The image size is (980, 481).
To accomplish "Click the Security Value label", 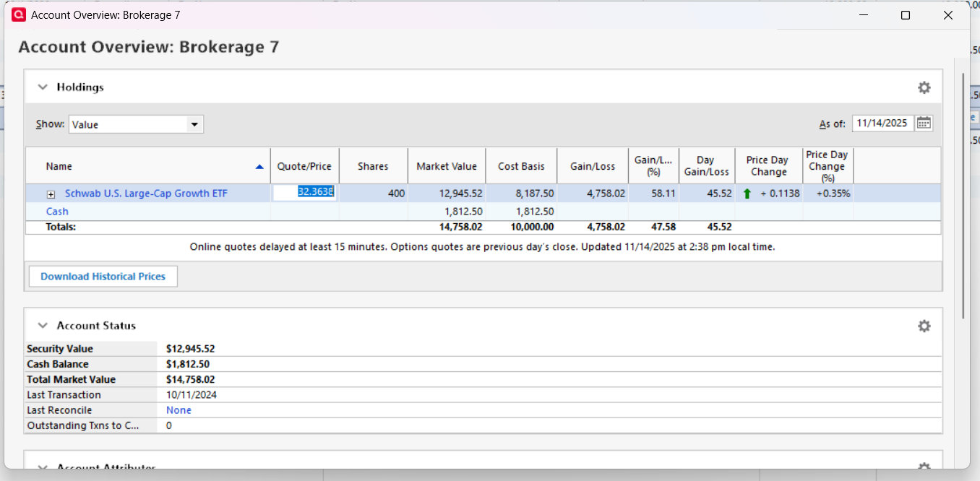I will click(x=60, y=349).
